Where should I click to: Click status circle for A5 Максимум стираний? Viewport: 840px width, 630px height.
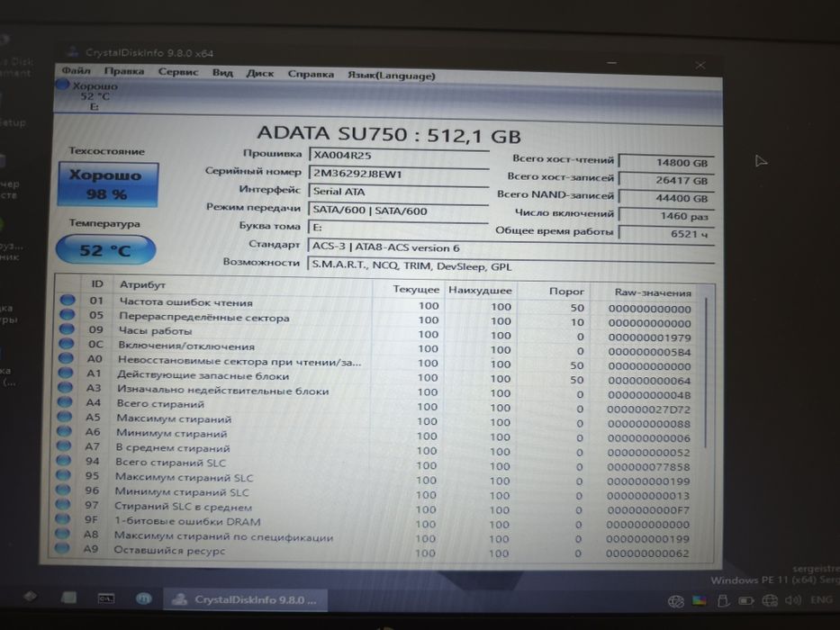coord(64,416)
